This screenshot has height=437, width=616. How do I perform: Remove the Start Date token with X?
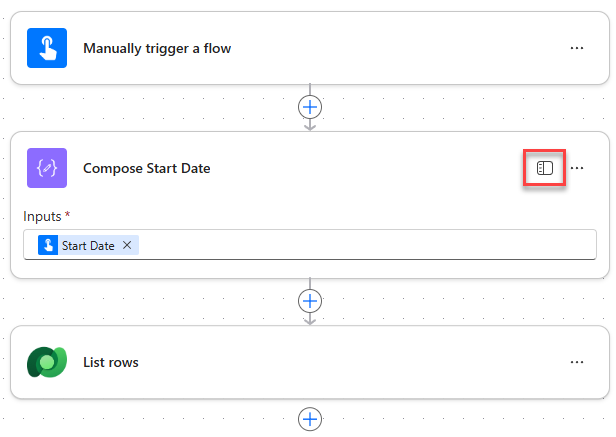click(x=127, y=245)
